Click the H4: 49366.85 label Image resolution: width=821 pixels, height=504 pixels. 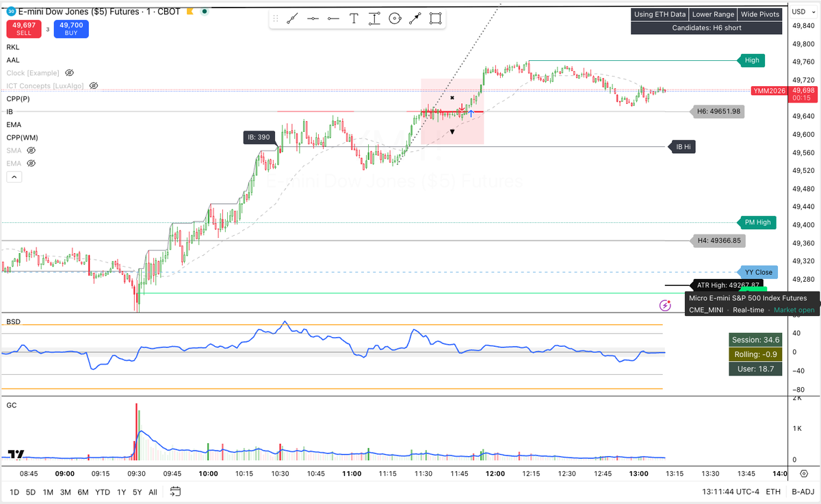(718, 241)
